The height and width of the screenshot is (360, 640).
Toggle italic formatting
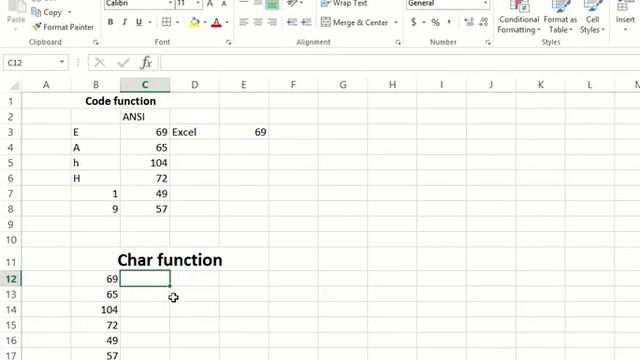pyautogui.click(x=124, y=22)
